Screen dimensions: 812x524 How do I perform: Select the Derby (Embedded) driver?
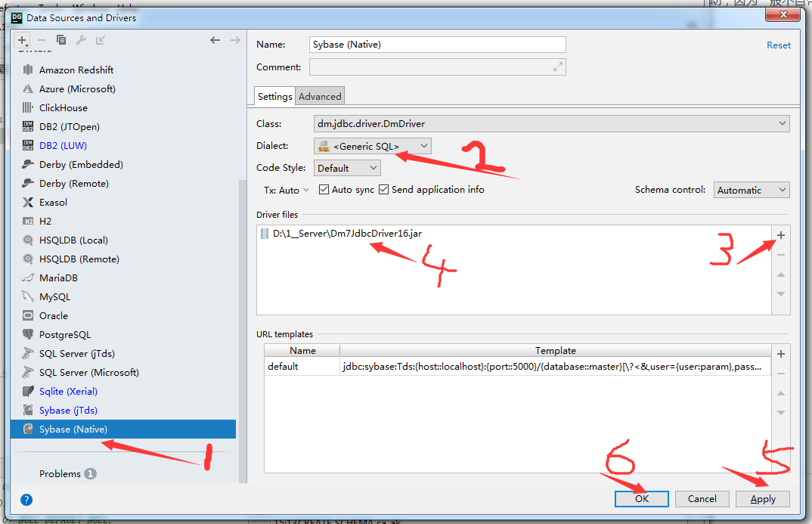[x=123, y=165]
